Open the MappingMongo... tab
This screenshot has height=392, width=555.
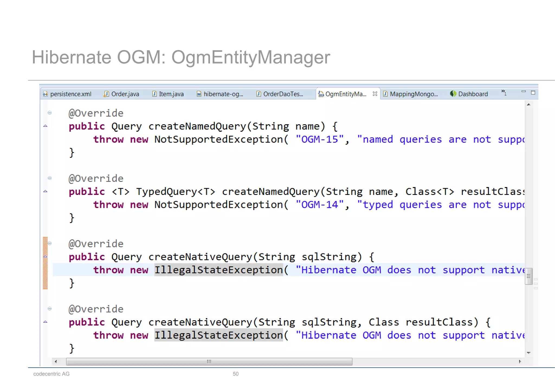tap(411, 94)
